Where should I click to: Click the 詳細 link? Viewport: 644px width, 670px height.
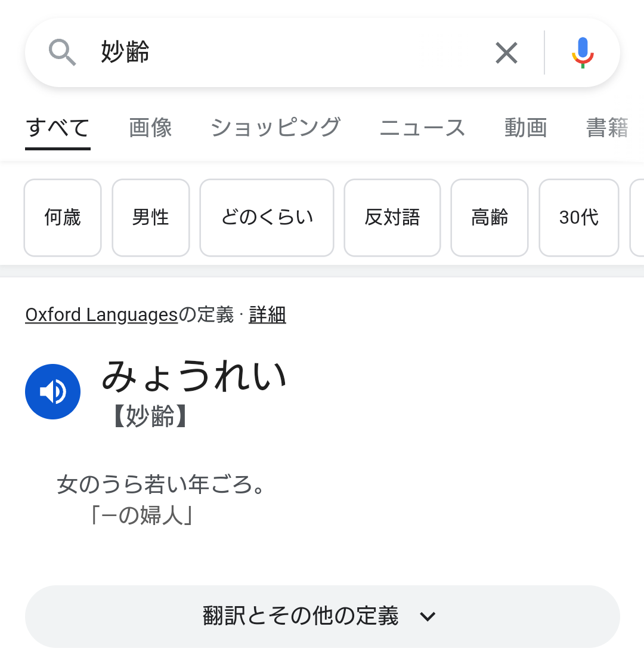[267, 315]
